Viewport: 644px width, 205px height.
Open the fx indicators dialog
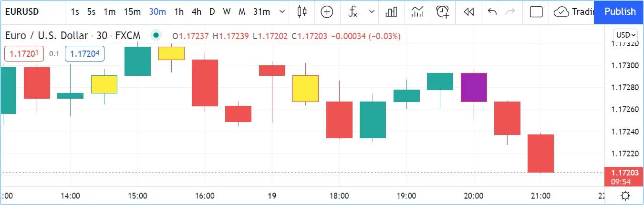(353, 12)
